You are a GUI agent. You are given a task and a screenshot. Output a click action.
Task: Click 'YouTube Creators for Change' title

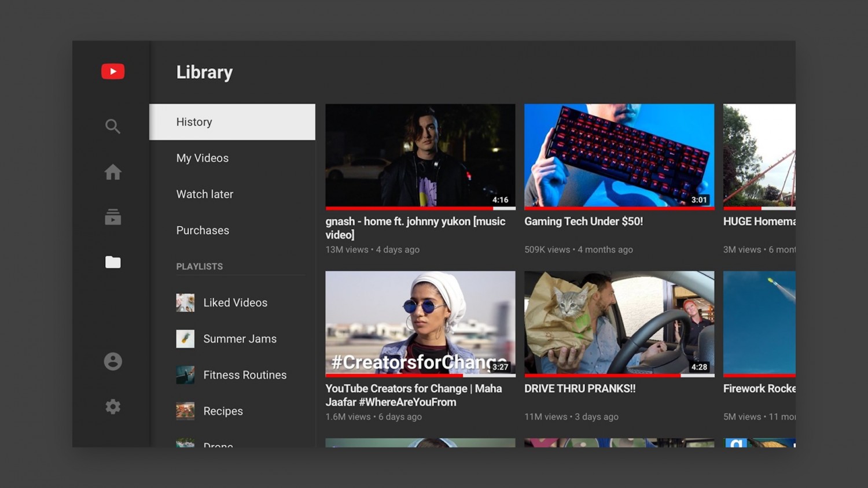414,395
